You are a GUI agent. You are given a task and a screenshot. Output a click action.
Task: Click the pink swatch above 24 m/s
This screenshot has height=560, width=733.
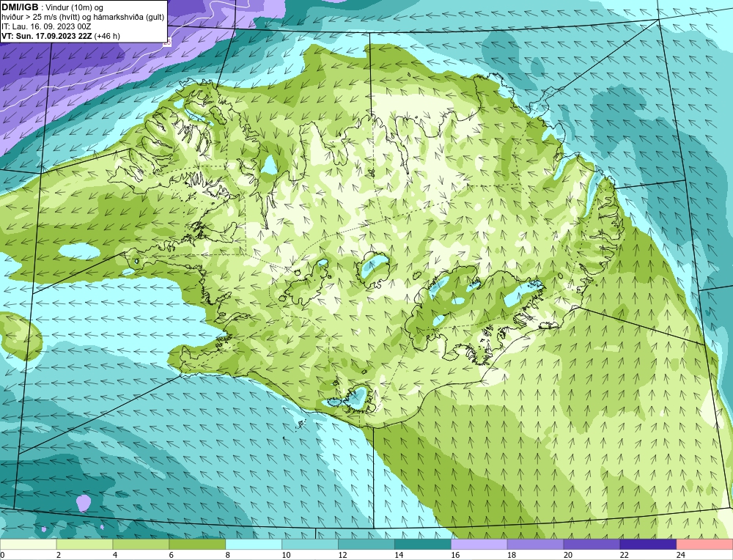point(704,545)
